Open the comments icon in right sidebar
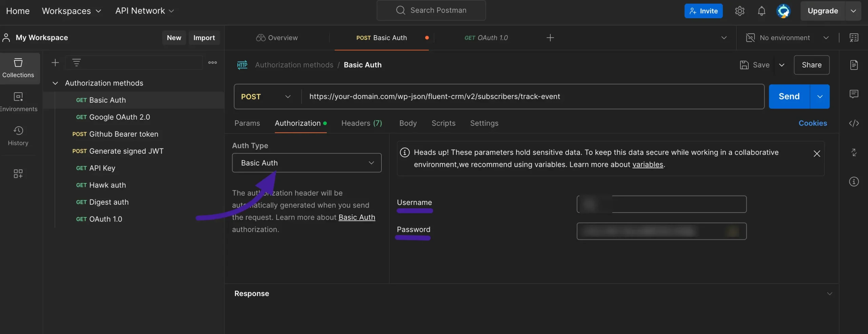Image resolution: width=868 pixels, height=334 pixels. click(854, 94)
